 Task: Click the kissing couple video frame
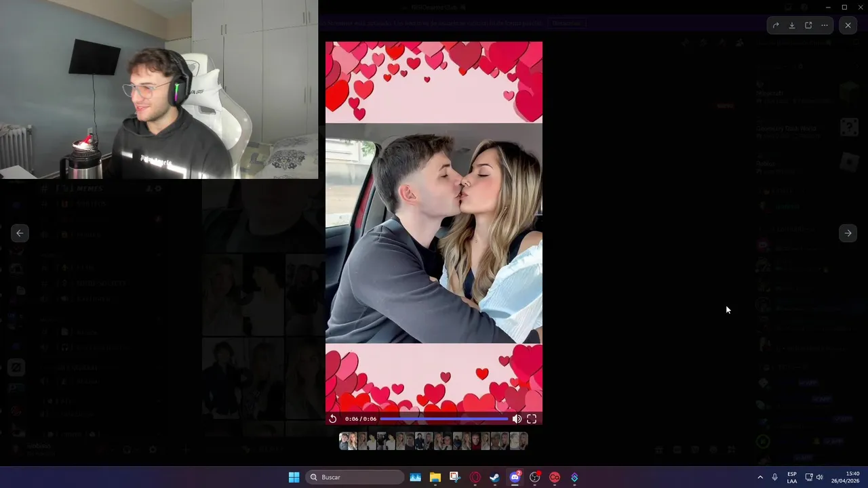click(x=434, y=233)
